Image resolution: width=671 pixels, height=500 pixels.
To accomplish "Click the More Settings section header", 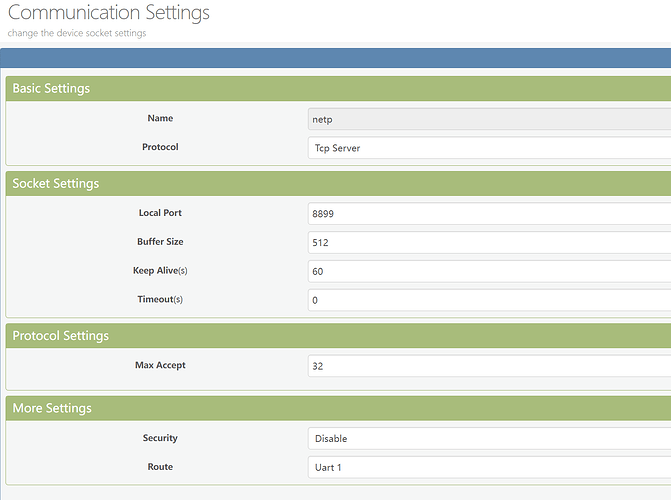I will [x=52, y=408].
